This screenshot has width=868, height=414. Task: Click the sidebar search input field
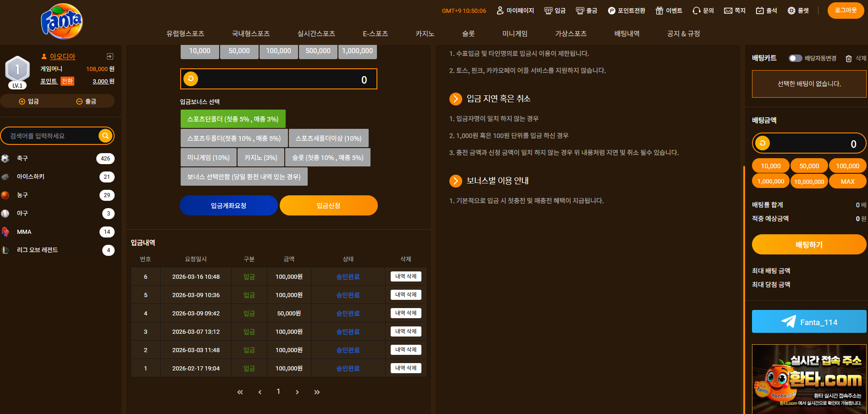[x=53, y=136]
